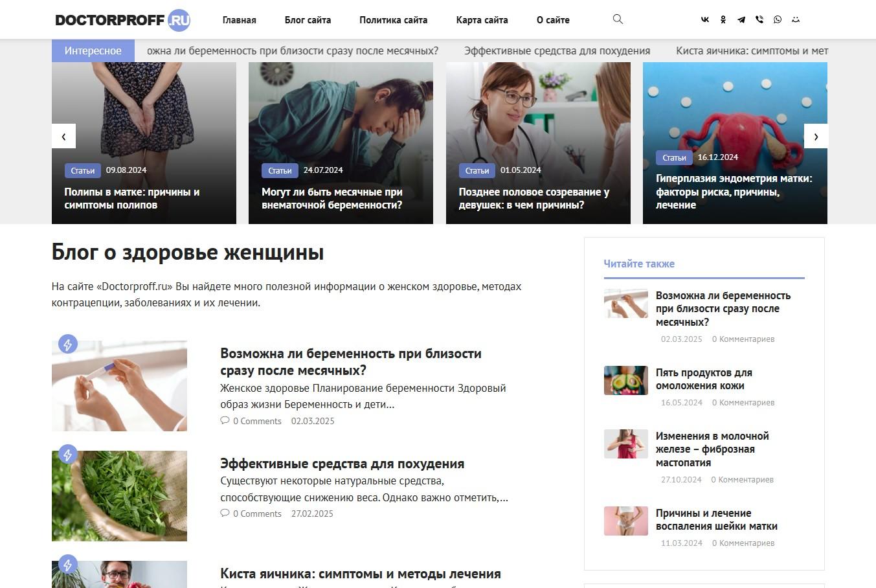Open the Telegram paper-plane icon
This screenshot has height=588, width=876.
tap(741, 20)
